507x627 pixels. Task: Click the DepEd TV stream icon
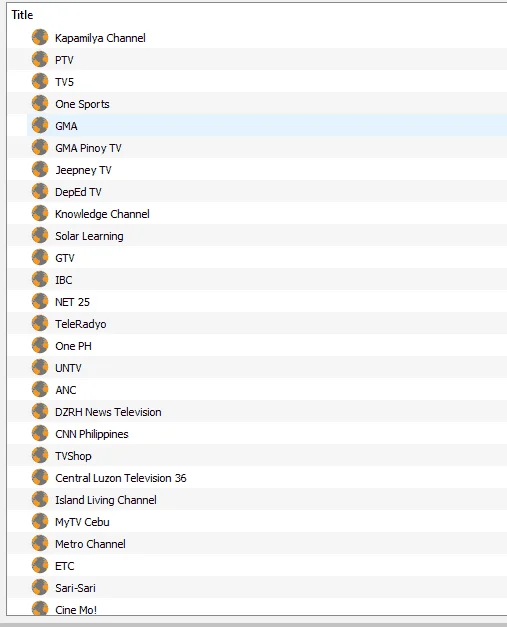point(40,192)
